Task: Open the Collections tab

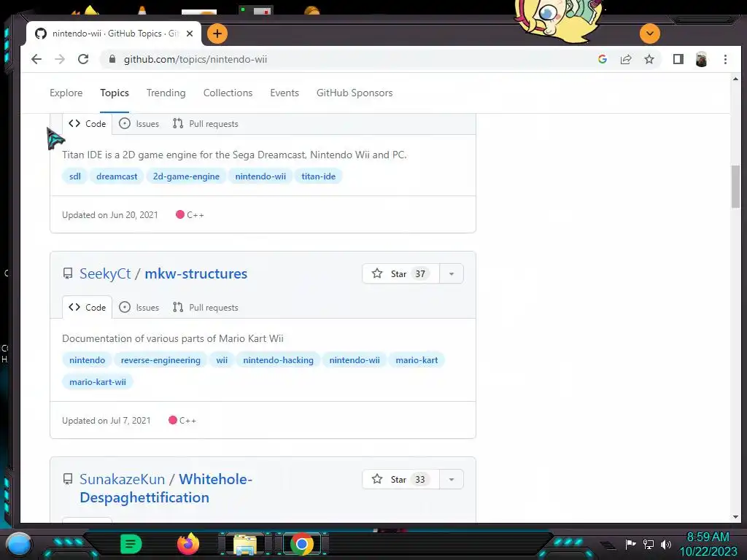Action: [x=228, y=93]
